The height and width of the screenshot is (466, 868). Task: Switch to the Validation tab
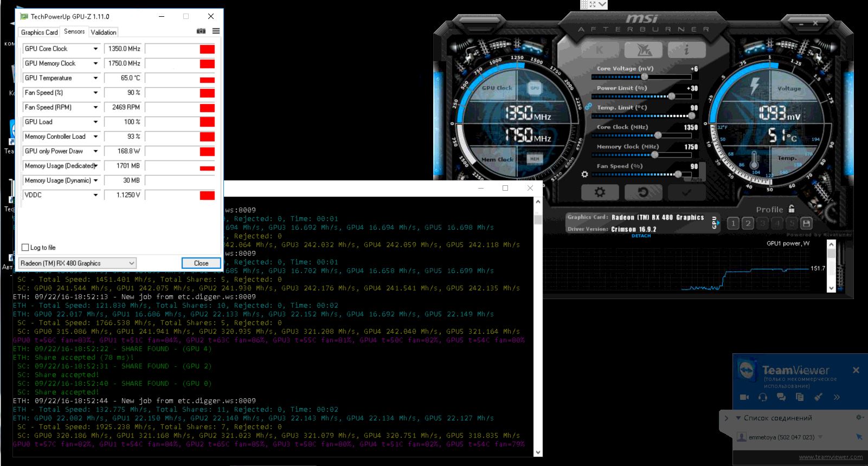104,33
